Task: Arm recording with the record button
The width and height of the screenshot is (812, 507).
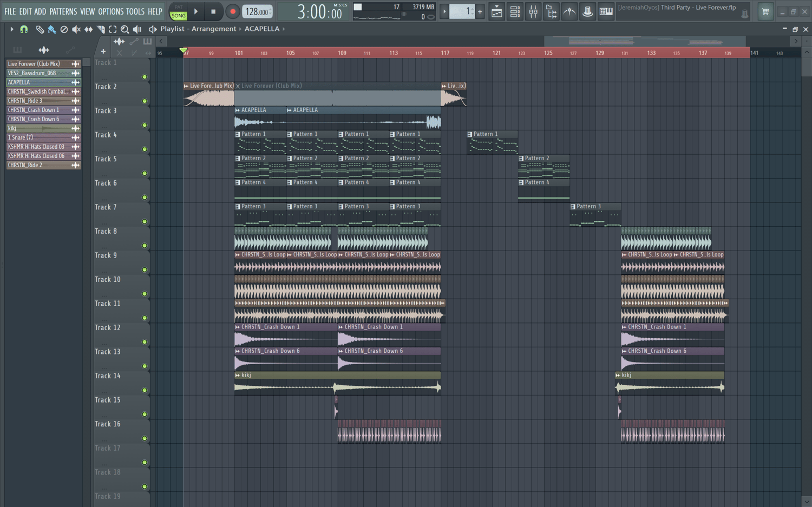Action: [x=233, y=11]
